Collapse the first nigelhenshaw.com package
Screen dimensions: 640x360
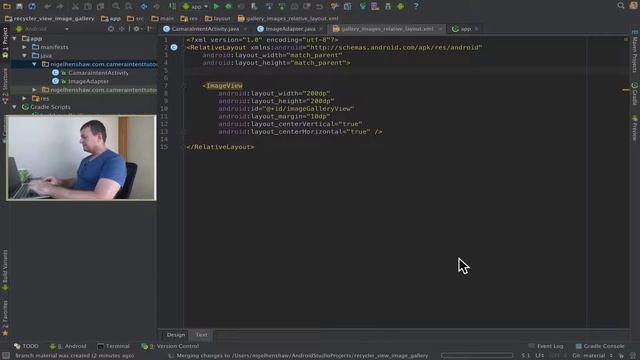tap(34, 64)
